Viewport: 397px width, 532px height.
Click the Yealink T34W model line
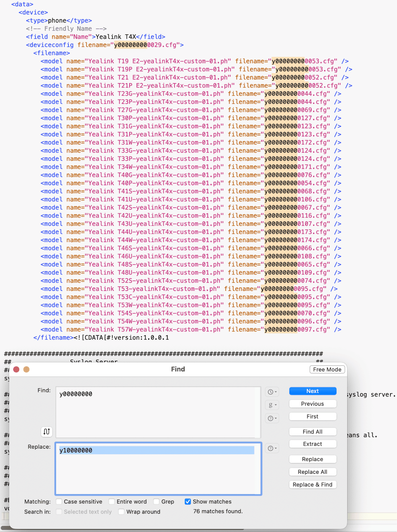191,167
